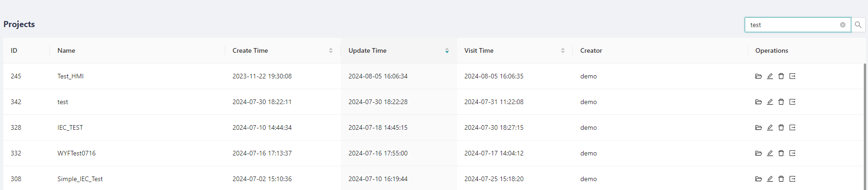Click the Name column header

click(66, 50)
